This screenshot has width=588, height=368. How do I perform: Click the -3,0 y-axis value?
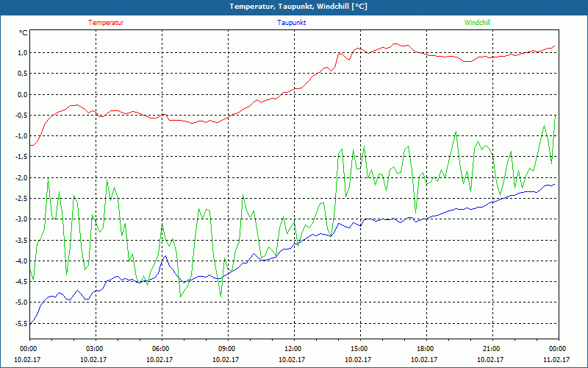(x=22, y=219)
